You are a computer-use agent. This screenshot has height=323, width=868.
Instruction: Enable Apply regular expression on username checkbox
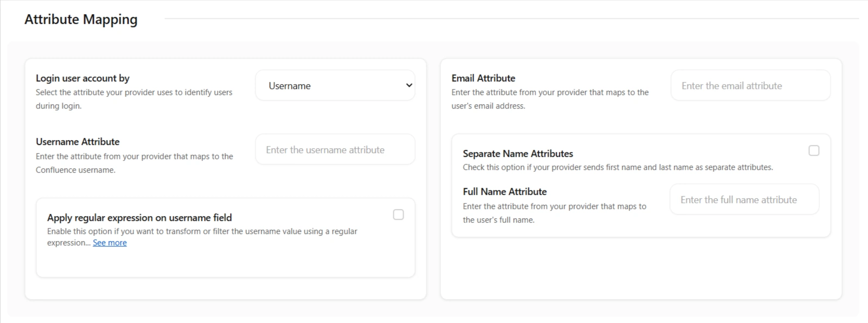398,214
